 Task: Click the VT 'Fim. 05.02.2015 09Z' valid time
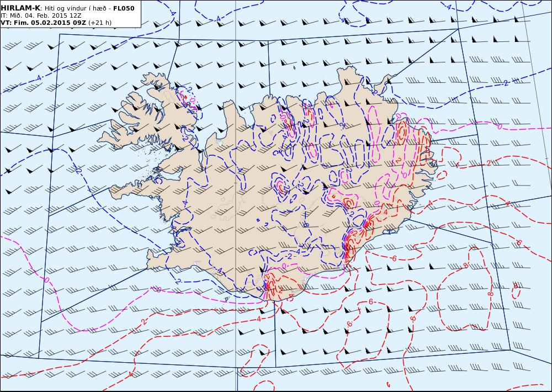pyautogui.click(x=43, y=23)
